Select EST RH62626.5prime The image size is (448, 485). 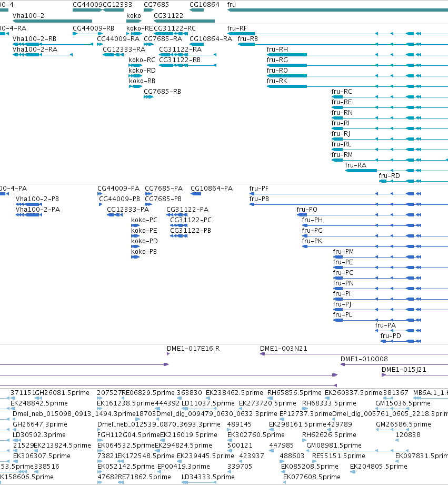click(329, 435)
